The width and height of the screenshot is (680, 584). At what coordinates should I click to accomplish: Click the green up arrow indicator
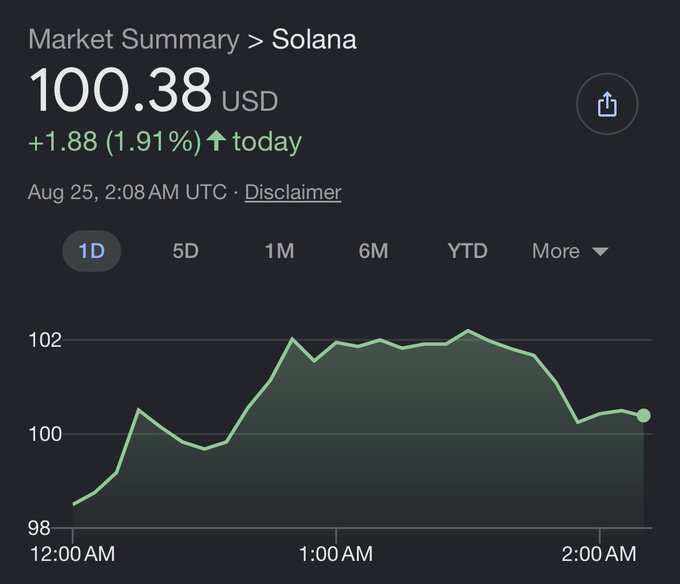tap(216, 141)
